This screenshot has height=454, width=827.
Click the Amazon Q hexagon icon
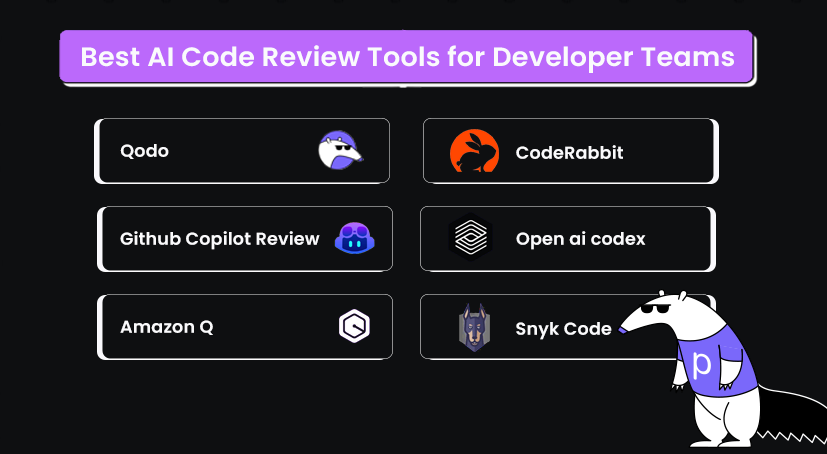click(354, 326)
